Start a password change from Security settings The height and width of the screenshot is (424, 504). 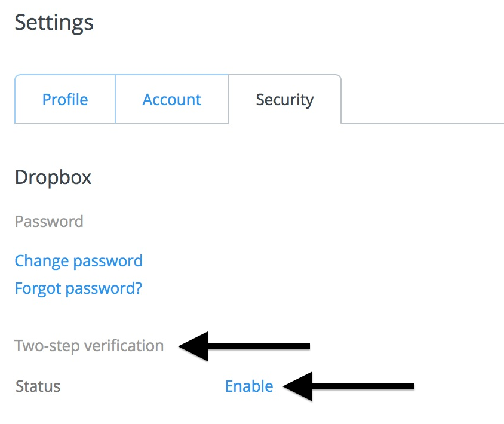click(78, 261)
